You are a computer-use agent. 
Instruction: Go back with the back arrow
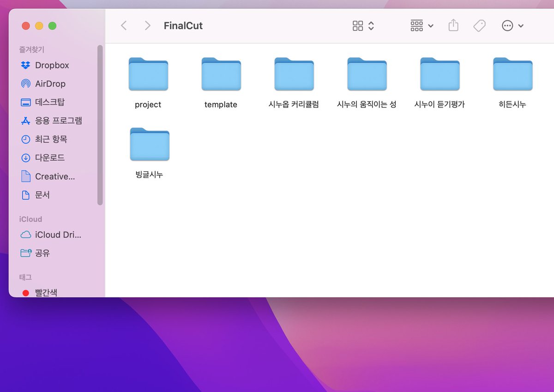[124, 25]
